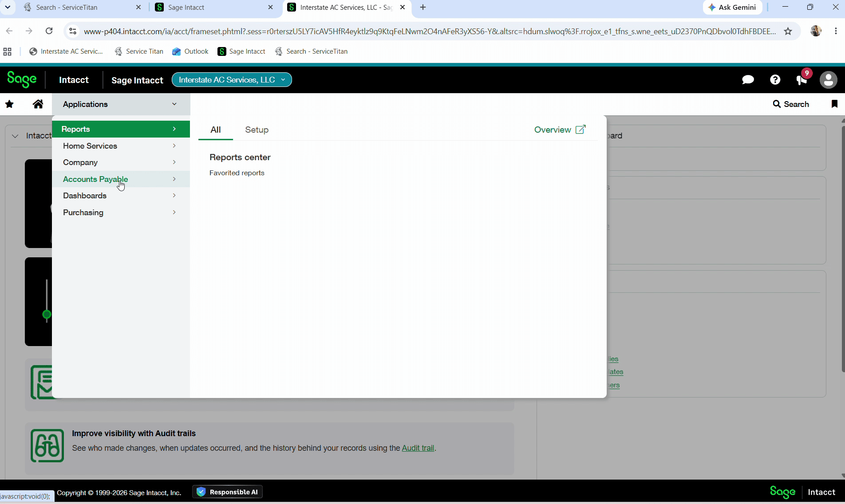Screen dimensions: 845x504
Task: Switch to the Setup tab
Action: tap(257, 130)
